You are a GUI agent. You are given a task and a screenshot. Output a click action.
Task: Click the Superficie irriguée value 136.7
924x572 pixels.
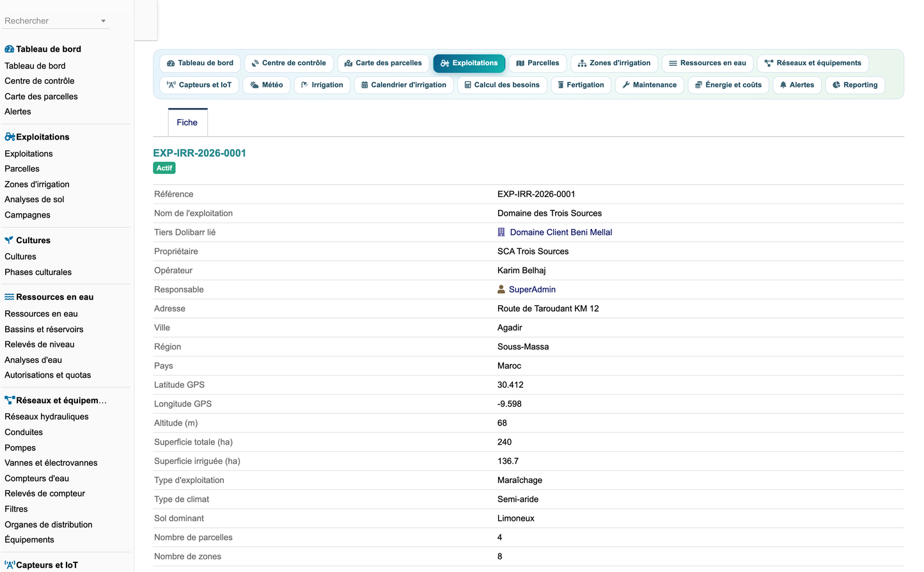[x=508, y=461]
